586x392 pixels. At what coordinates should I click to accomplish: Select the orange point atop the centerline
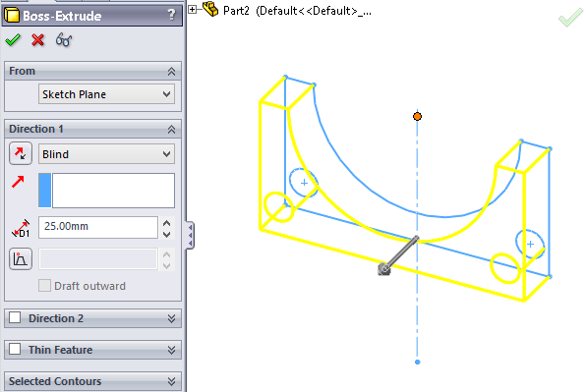[418, 117]
